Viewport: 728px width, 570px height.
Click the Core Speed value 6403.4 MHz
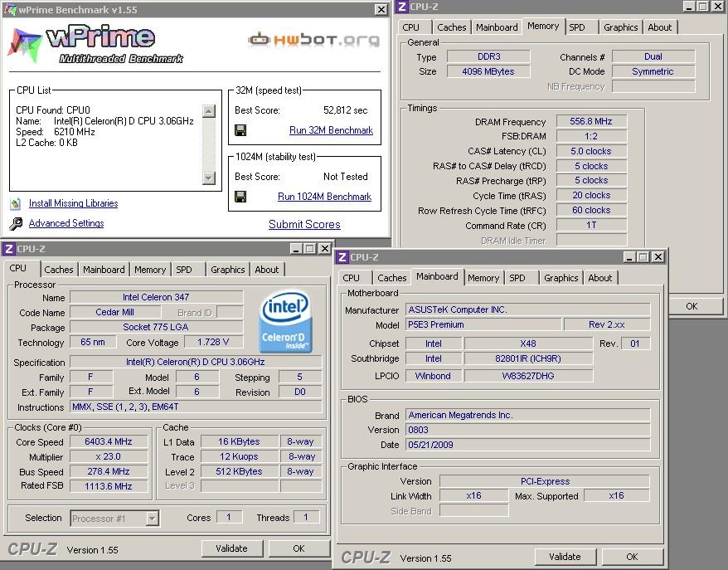point(109,441)
